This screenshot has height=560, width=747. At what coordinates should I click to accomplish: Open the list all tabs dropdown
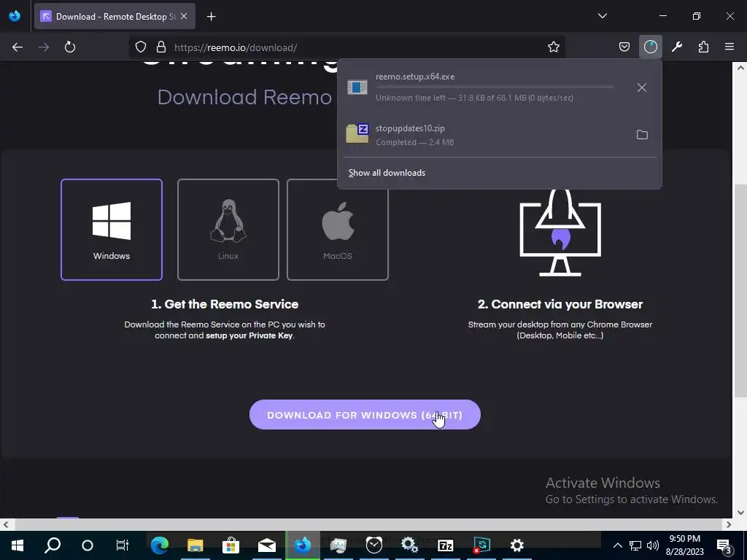(x=602, y=16)
